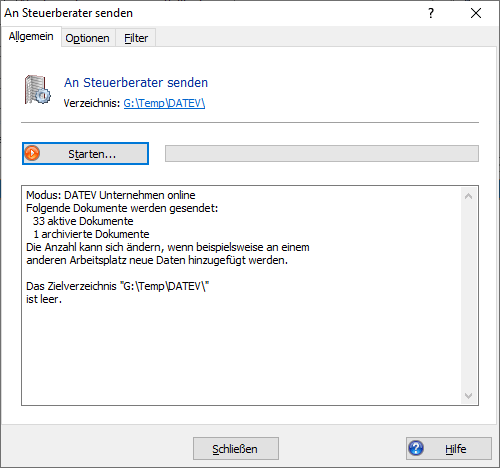The width and height of the screenshot is (500, 468).
Task: Open the G:\Temp\DATEV\ directory link
Action: (x=164, y=103)
